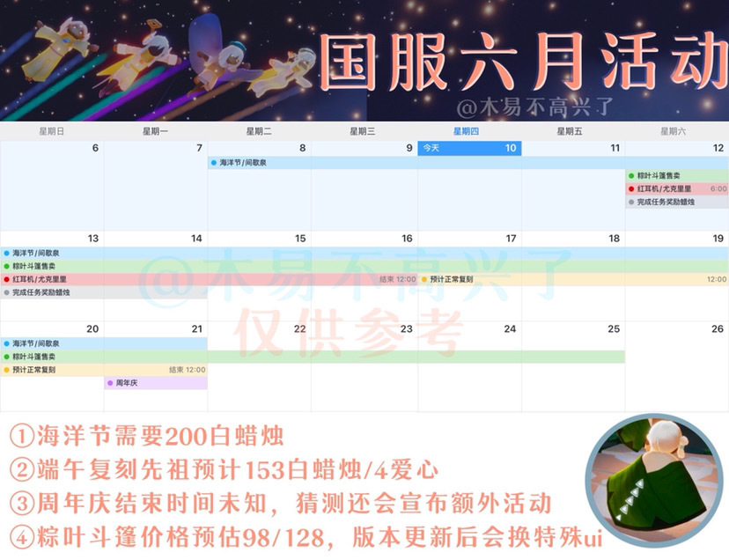Select date 9 in the calendar
The width and height of the screenshot is (729, 560).
click(x=409, y=148)
